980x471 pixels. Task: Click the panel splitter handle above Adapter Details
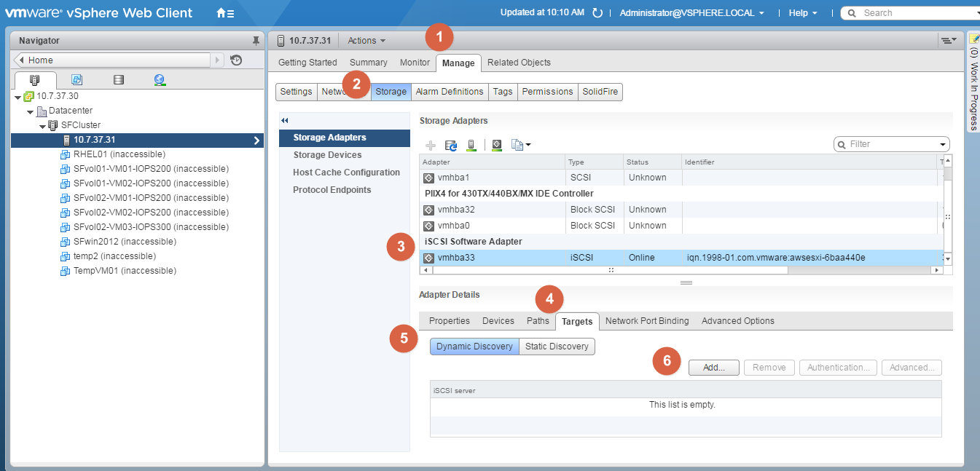(686, 282)
